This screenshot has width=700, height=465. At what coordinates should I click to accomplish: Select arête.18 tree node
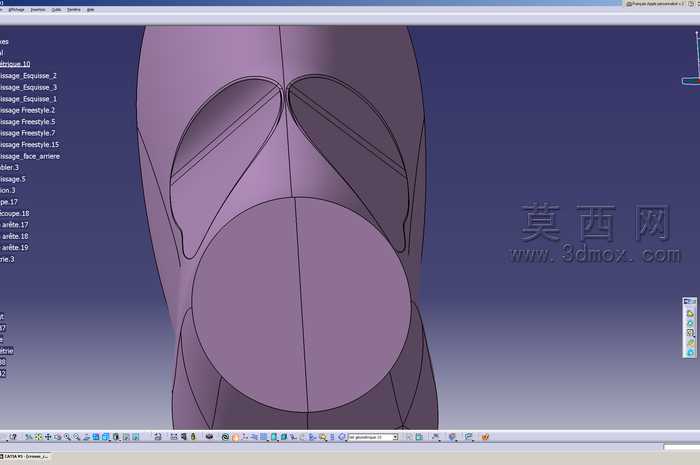point(14,236)
